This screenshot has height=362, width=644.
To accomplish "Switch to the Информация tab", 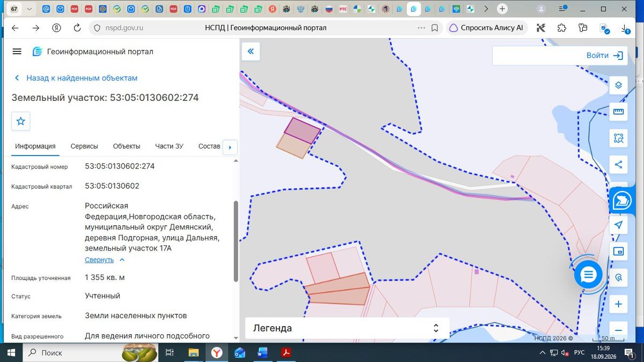I will tap(35, 146).
